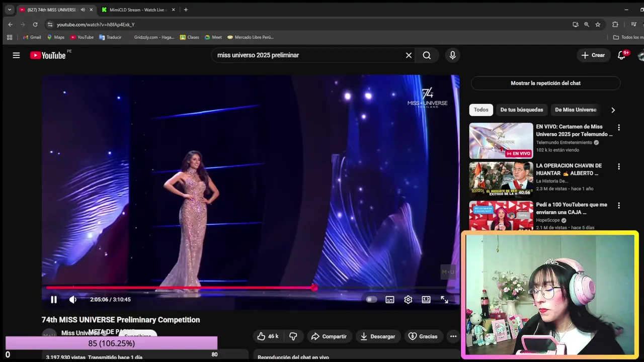
Task: Mute the video player volume
Action: coord(73,300)
